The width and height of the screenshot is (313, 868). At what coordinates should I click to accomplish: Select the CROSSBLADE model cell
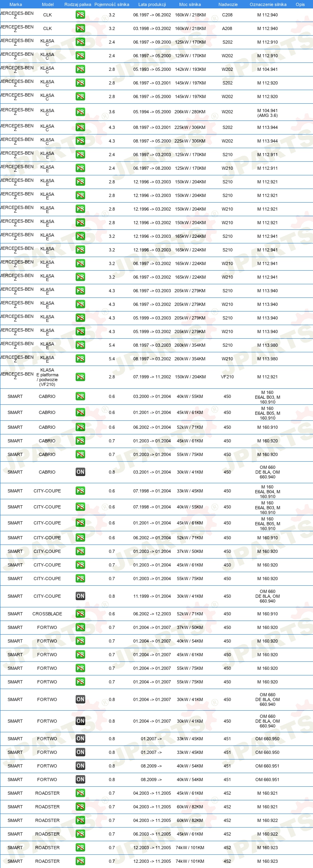47,614
